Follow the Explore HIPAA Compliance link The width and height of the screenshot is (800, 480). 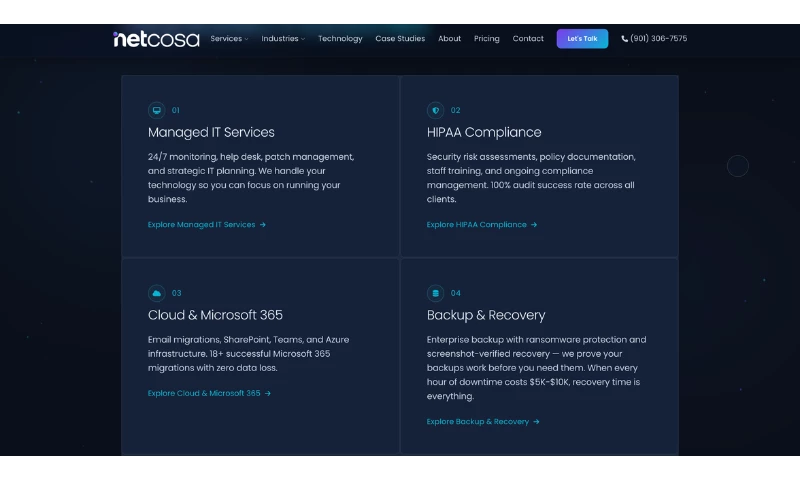point(482,225)
